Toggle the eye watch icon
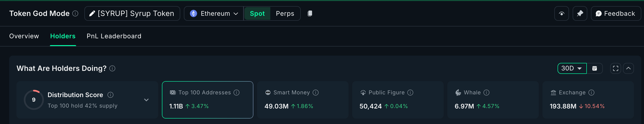 pos(561,13)
